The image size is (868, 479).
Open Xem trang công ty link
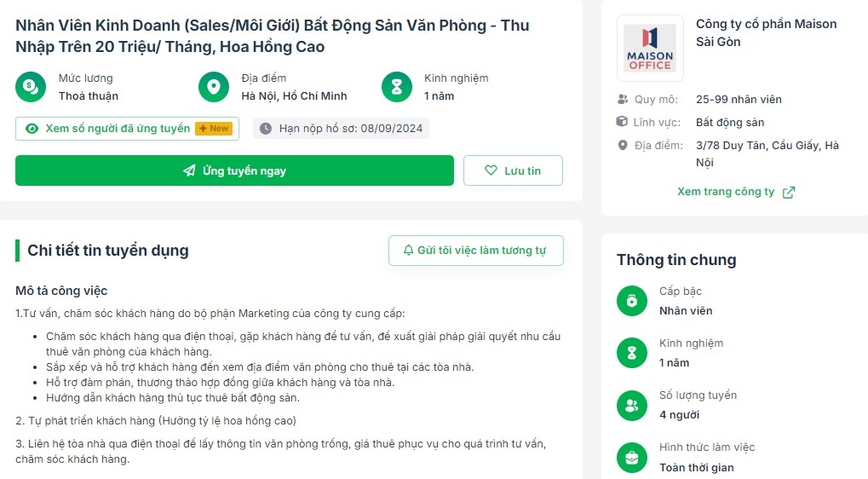click(726, 192)
